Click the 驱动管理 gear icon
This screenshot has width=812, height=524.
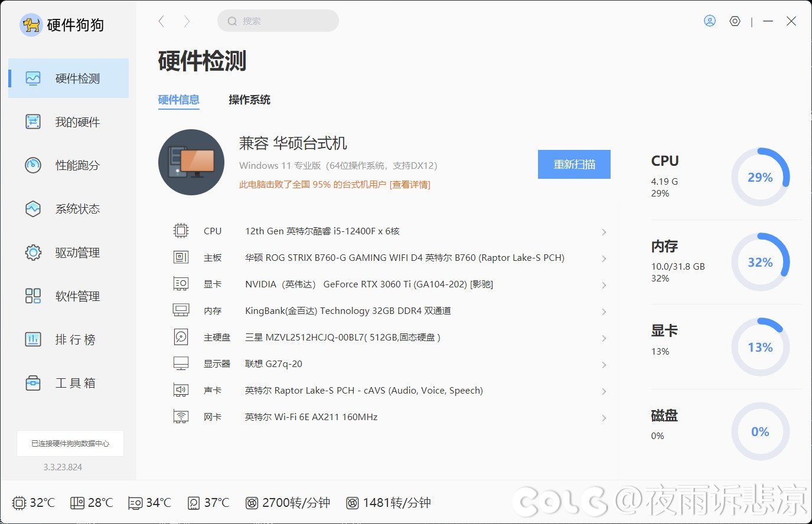coord(33,253)
